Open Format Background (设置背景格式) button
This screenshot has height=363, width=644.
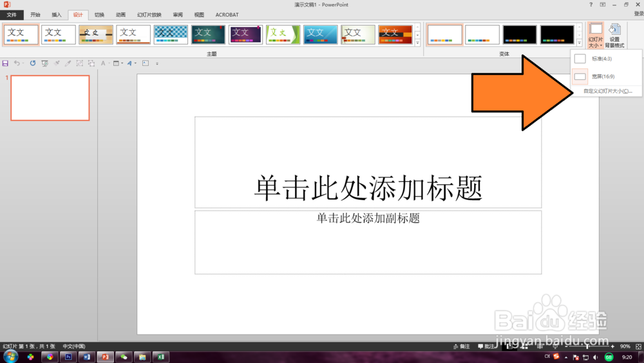614,35
